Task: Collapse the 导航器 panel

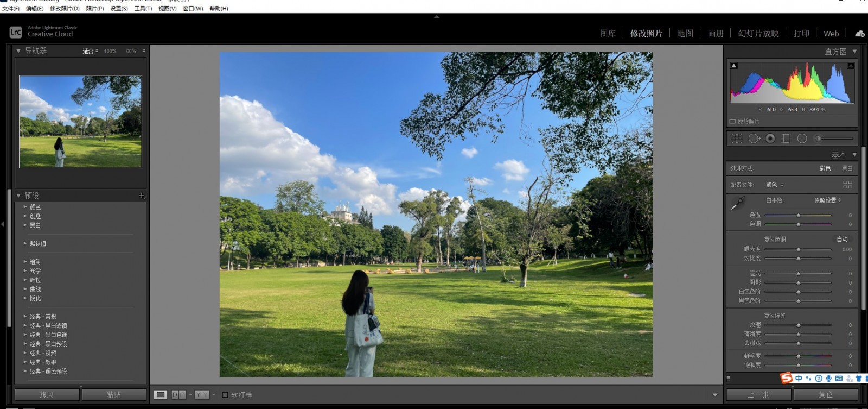Action: [x=18, y=51]
